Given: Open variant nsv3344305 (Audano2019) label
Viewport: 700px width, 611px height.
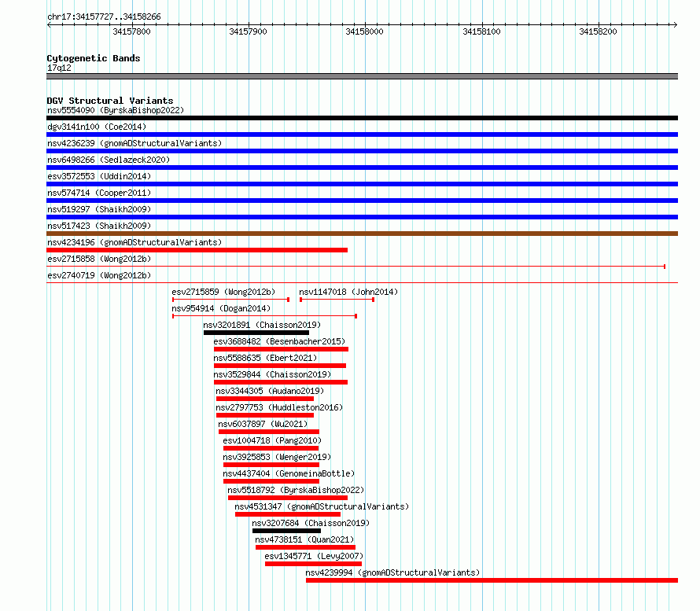Looking at the screenshot, I should click(x=270, y=391).
